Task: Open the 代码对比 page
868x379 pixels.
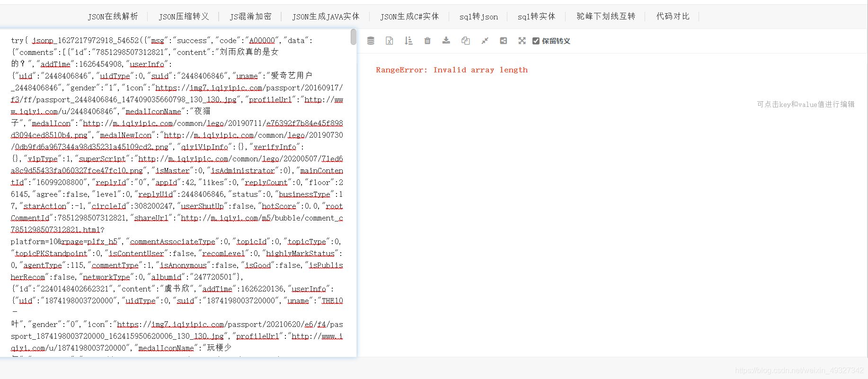Action: click(x=673, y=17)
